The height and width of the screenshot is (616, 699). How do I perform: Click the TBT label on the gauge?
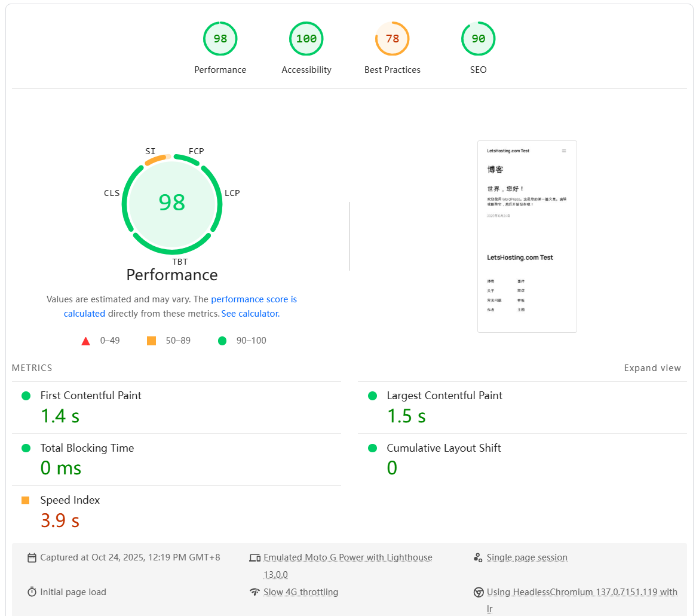pyautogui.click(x=180, y=262)
